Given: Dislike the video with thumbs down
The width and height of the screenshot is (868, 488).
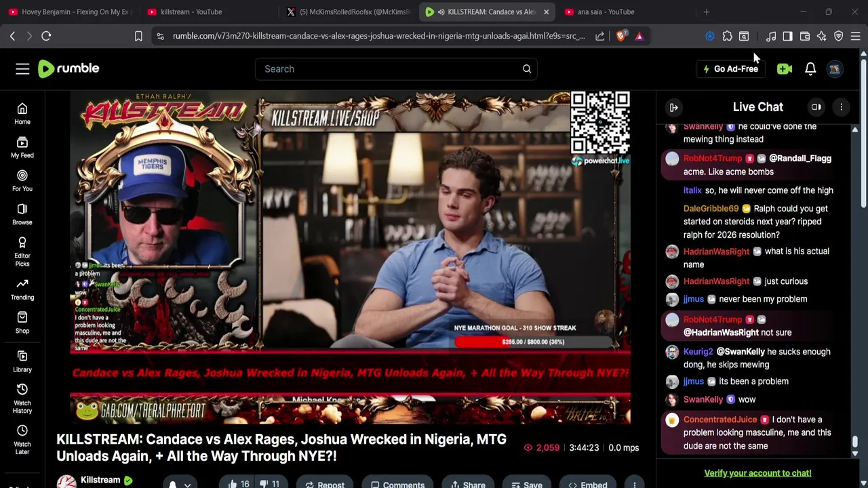Looking at the screenshot, I should [x=270, y=484].
